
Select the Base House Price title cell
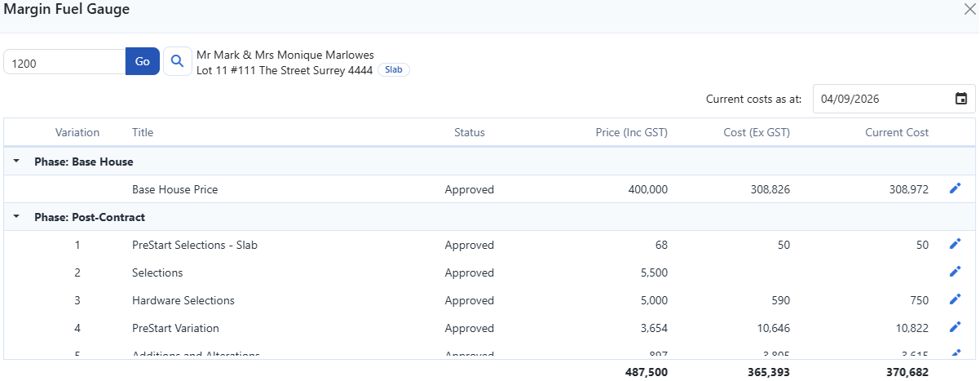point(174,189)
